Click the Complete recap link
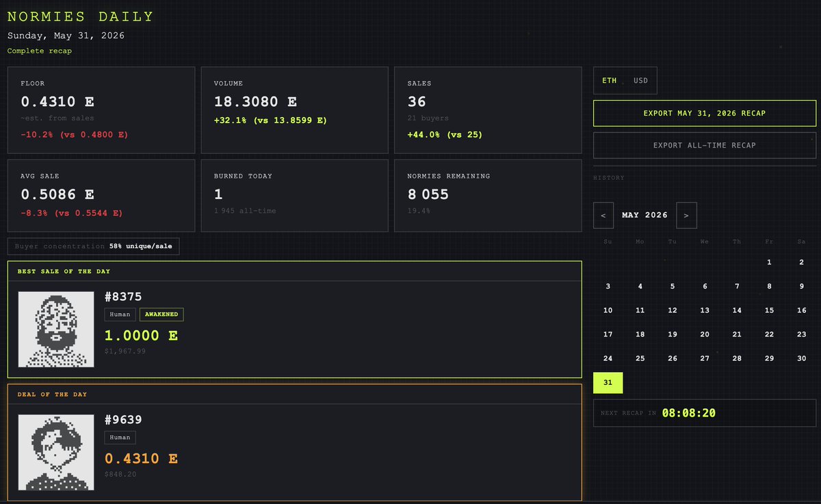The image size is (821, 504). coord(40,51)
